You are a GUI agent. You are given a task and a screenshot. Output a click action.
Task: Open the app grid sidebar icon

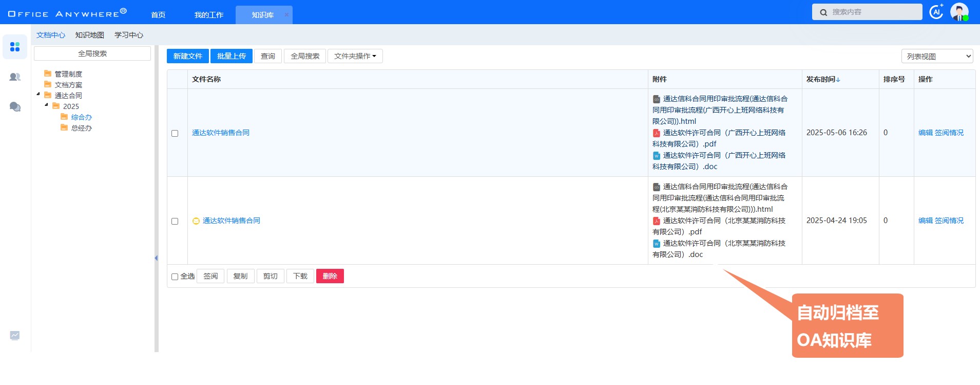pos(15,47)
